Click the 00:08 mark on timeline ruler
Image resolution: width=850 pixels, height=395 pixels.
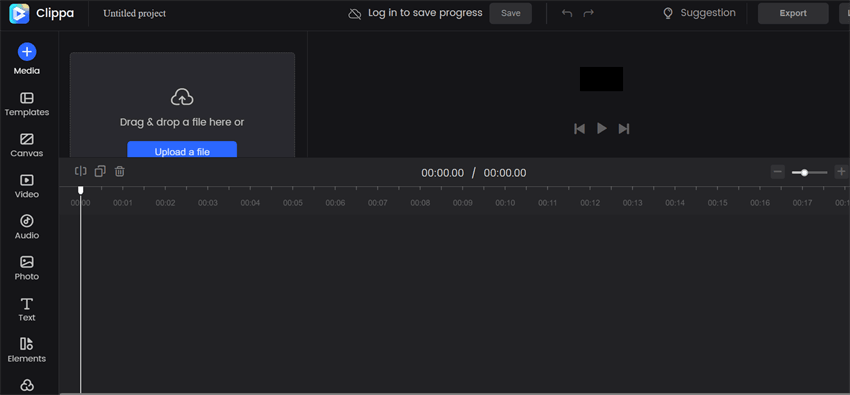(x=420, y=203)
